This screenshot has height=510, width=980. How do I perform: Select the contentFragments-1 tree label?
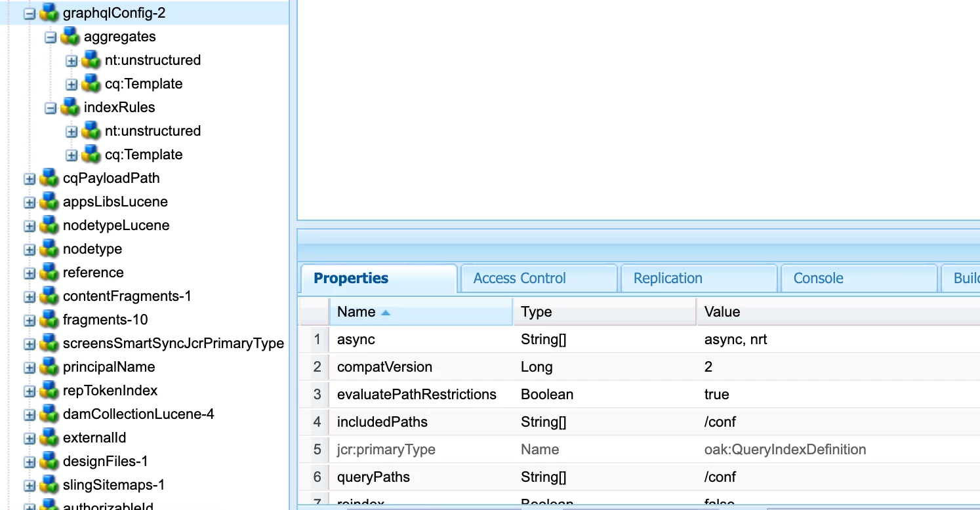coord(127,296)
